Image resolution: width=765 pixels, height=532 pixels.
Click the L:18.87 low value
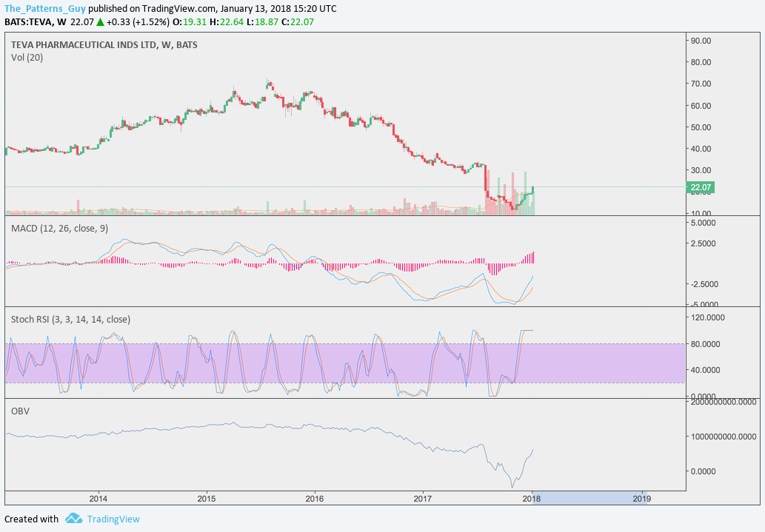pos(262,22)
